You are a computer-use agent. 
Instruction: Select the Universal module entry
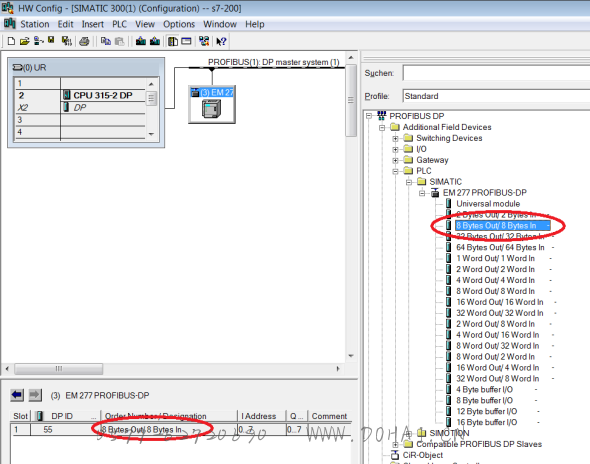(488, 204)
